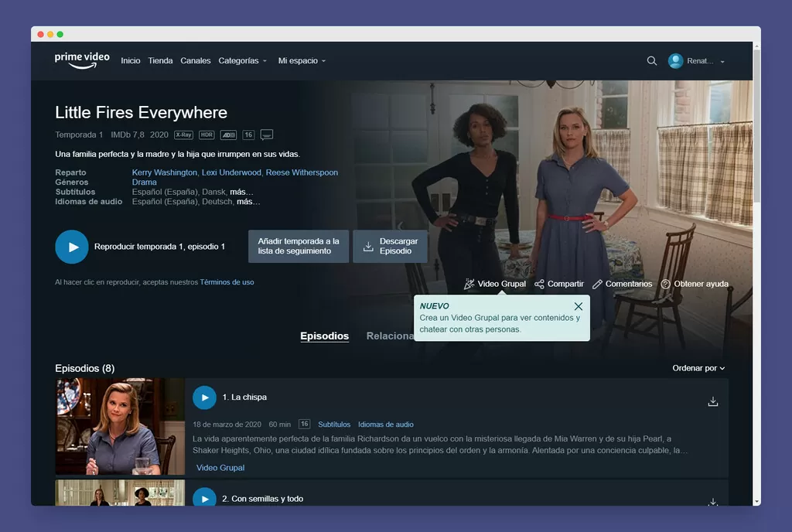The width and height of the screenshot is (792, 532).
Task: Open Tienda in the navigation
Action: tap(160, 60)
